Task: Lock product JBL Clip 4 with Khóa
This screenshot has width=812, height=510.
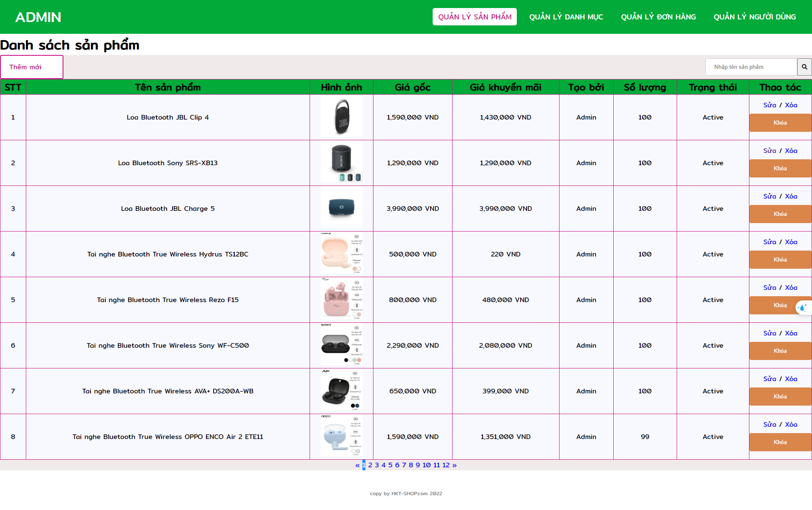Action: point(780,123)
